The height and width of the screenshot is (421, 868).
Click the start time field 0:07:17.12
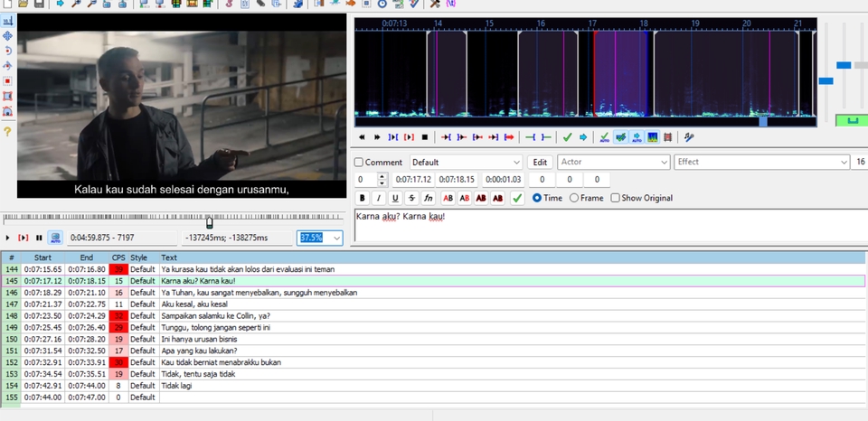point(412,180)
